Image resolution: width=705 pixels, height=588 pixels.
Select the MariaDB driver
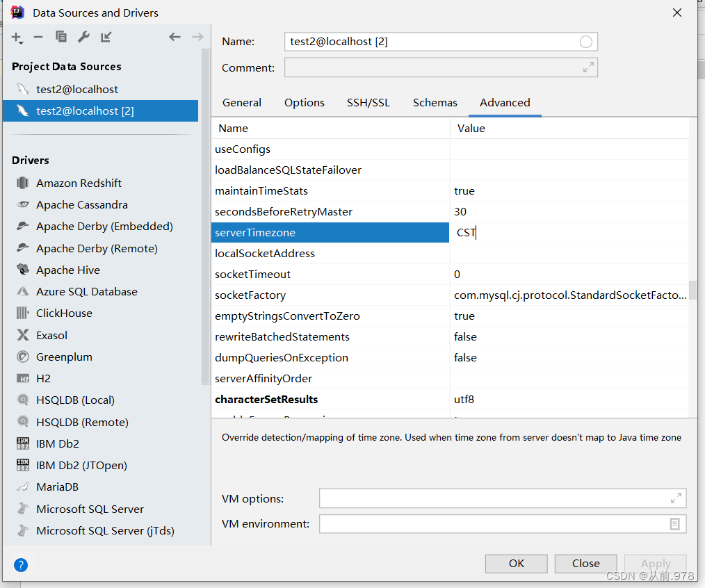coord(57,487)
